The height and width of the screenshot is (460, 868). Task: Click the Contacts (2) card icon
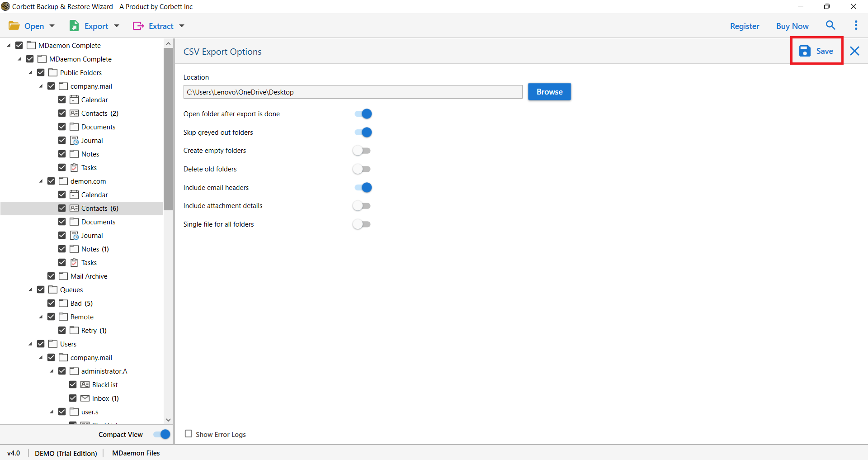coord(75,113)
